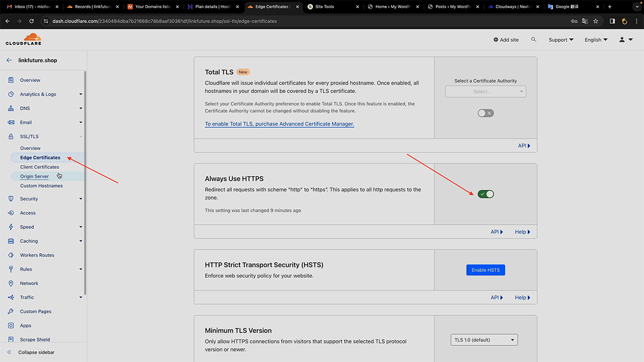Switch to the Cloudways browser tab
Screen dimensions: 644x362
pyautogui.click(x=515, y=7)
